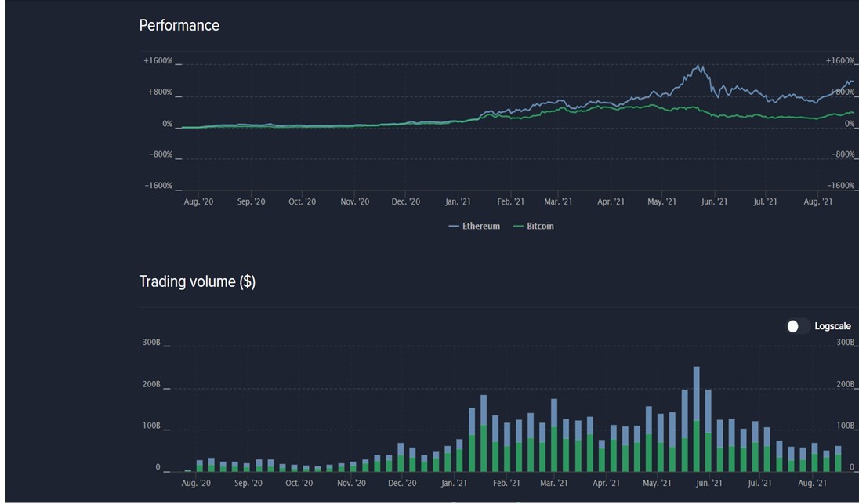
Task: Click Jan. '21 on Trading volume x-axis
Action: click(454, 484)
